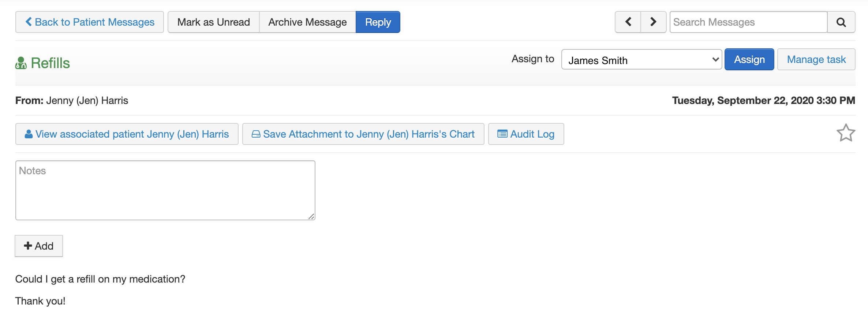This screenshot has width=868, height=325.
Task: Click the 'Thank you!' message line
Action: [40, 301]
